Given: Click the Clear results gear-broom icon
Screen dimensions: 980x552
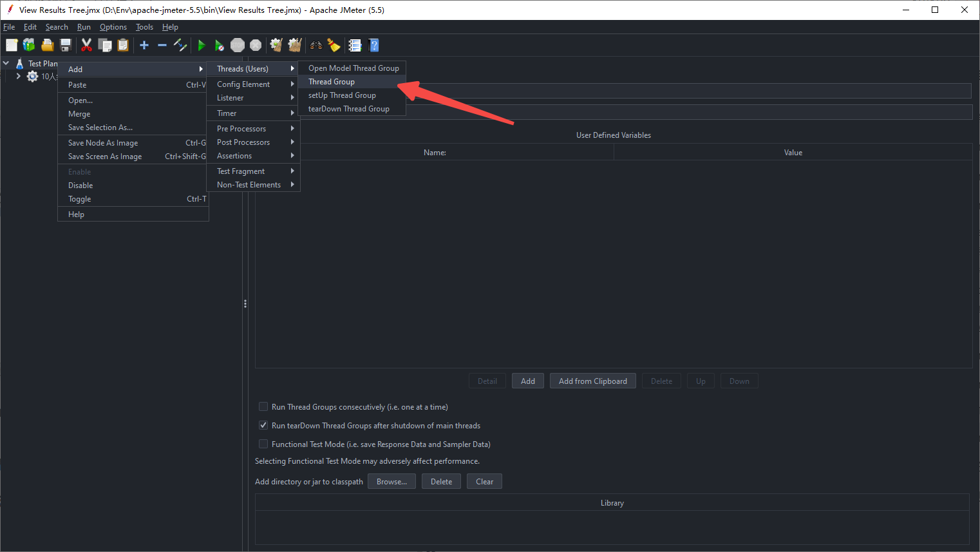Looking at the screenshot, I should click(277, 45).
